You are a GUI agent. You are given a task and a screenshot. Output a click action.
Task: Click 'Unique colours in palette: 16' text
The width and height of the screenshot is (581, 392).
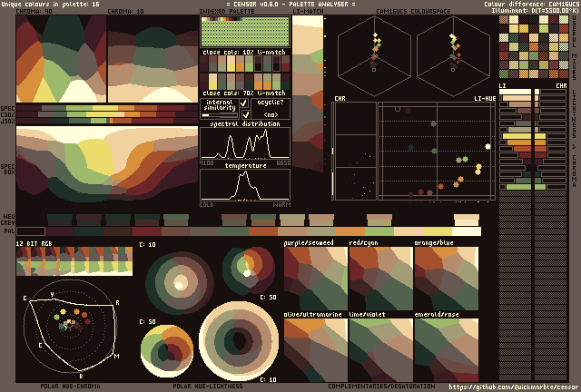tap(51, 4)
